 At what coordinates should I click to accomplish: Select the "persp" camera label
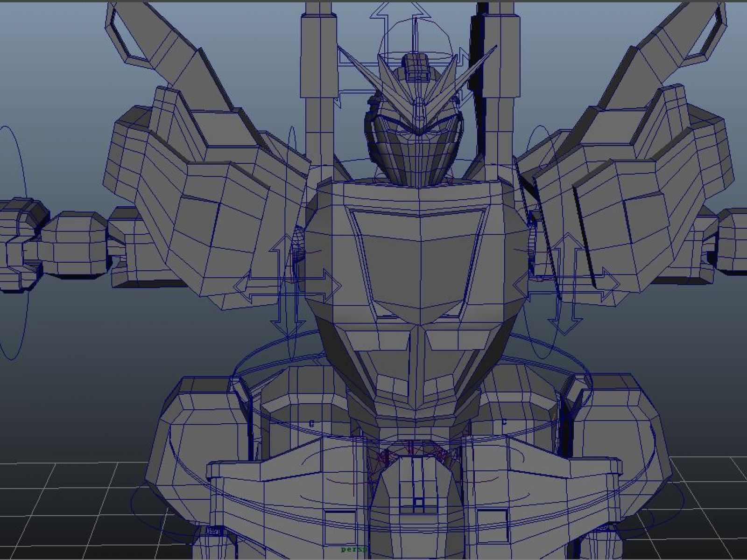(x=355, y=550)
